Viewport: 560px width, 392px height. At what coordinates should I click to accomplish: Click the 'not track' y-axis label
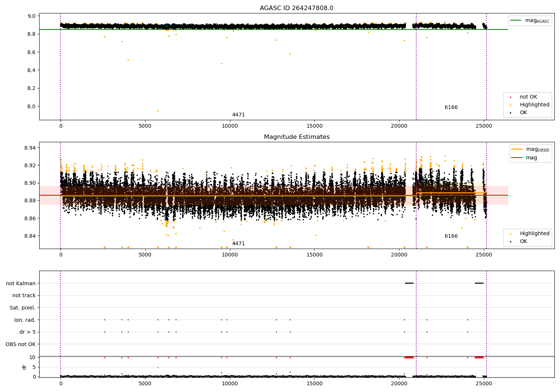(24, 295)
